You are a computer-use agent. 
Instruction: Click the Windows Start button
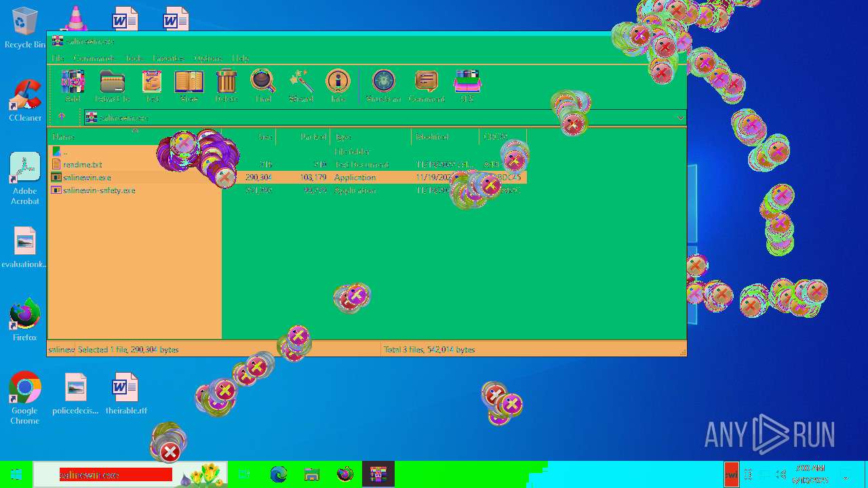[16, 474]
